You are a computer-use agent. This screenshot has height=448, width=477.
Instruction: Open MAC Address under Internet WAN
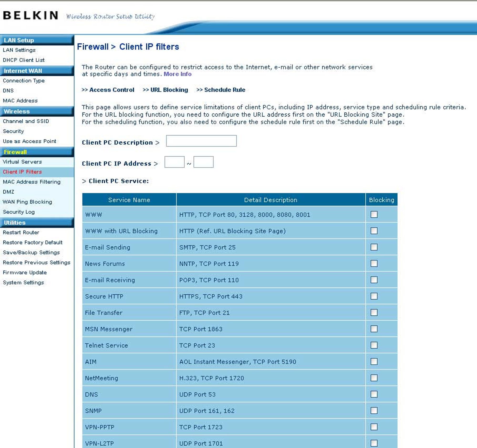tap(20, 100)
